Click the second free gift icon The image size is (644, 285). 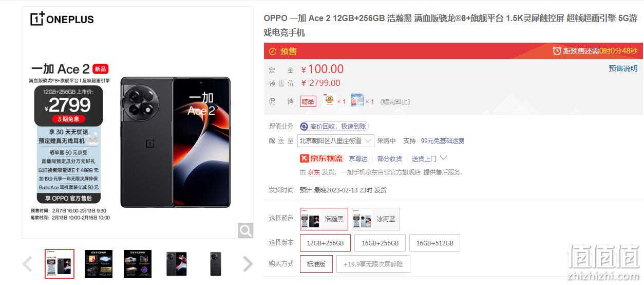[357, 100]
